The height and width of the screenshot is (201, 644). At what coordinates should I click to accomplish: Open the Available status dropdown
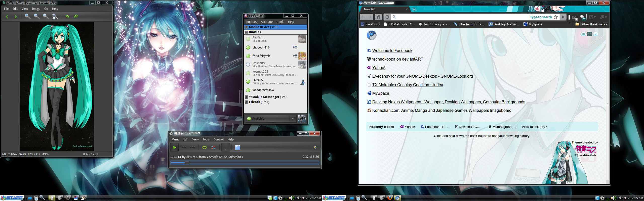click(271, 118)
